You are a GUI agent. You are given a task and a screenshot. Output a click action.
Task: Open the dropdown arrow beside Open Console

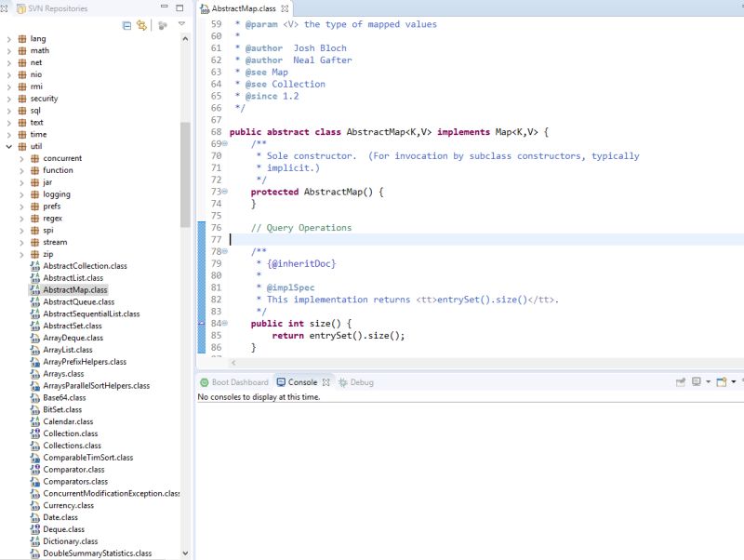click(734, 380)
